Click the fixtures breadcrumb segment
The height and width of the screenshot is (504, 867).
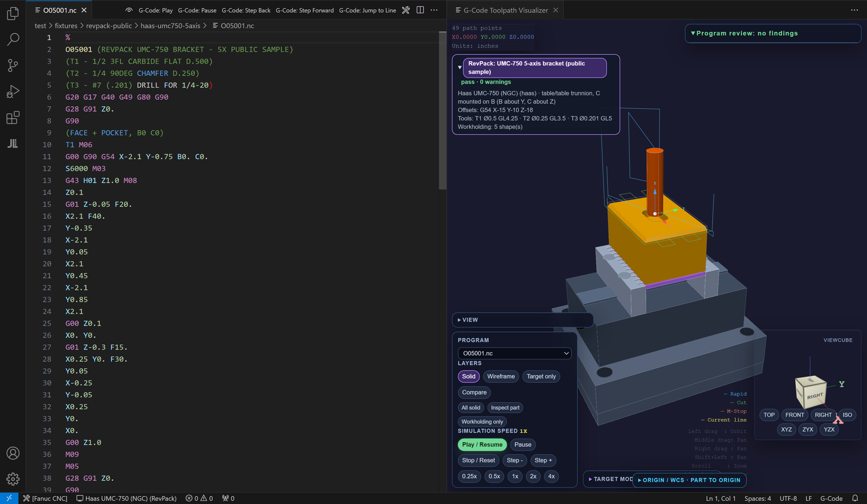click(x=66, y=25)
